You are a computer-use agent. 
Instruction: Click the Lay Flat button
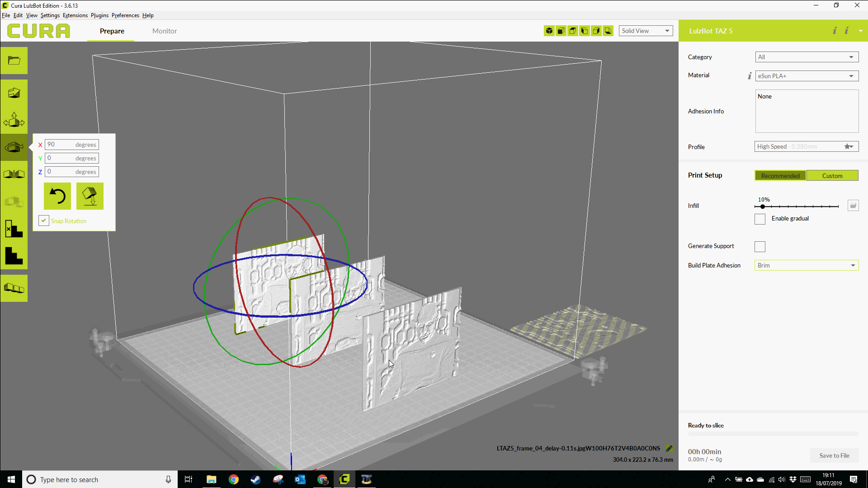click(90, 196)
